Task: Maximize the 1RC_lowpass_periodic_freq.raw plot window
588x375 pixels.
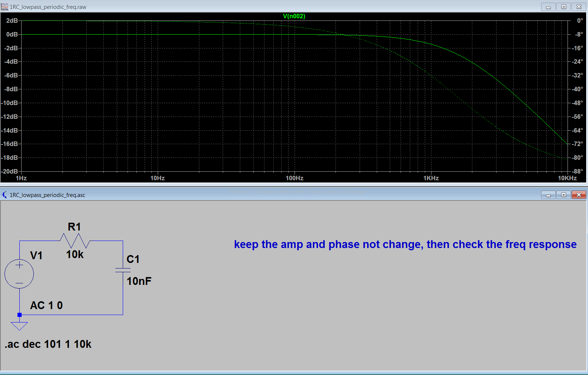Action: 563,7
